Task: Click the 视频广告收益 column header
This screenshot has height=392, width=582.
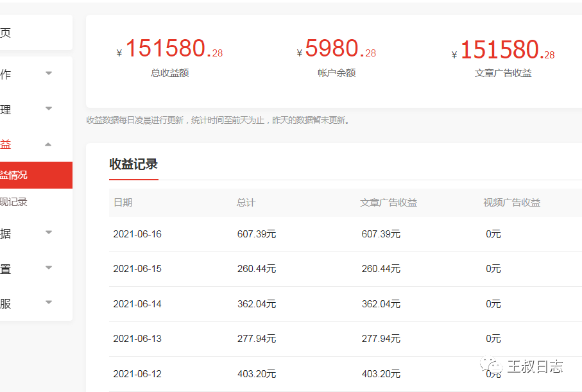Action: 512,203
